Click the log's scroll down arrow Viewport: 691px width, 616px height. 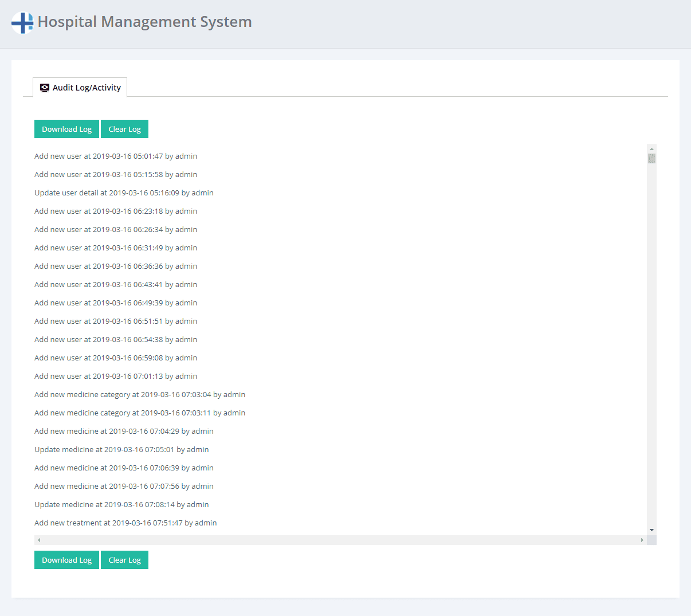(x=651, y=530)
